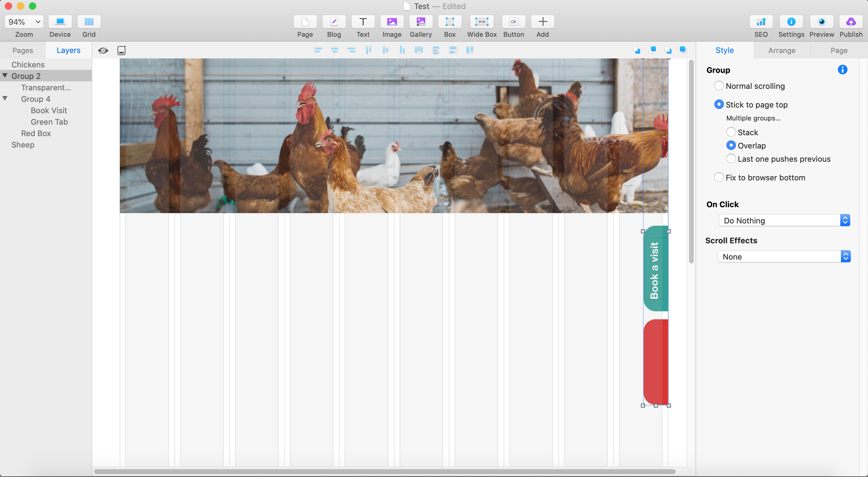The height and width of the screenshot is (477, 868).
Task: Toggle hidden elements eye icon
Action: pos(103,51)
